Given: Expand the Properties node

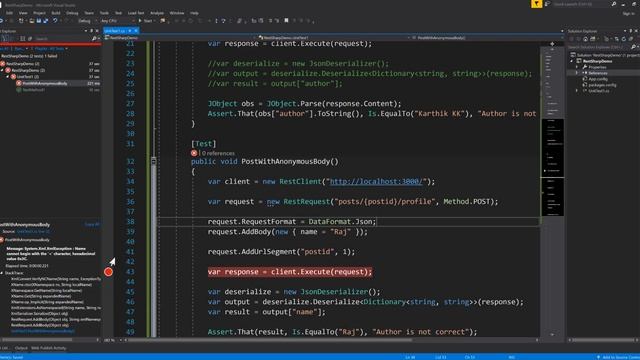Looking at the screenshot, I should tap(577, 67).
